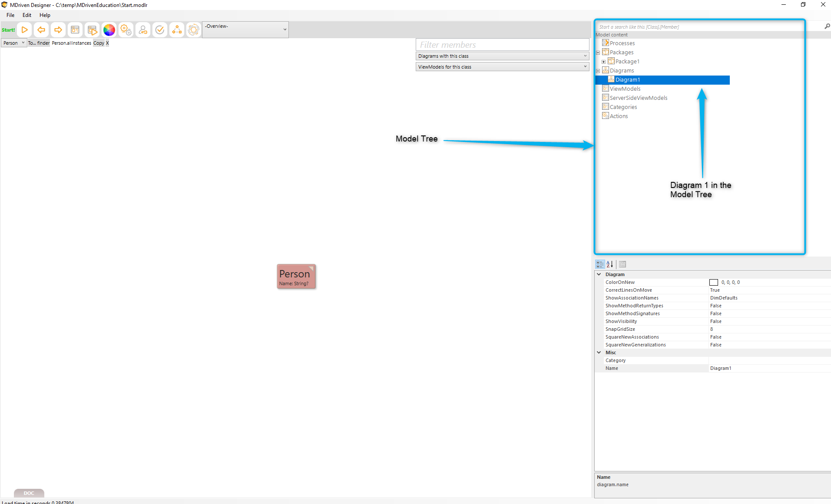The height and width of the screenshot is (504, 831).
Task: Click the double gears settings icon
Action: click(126, 30)
